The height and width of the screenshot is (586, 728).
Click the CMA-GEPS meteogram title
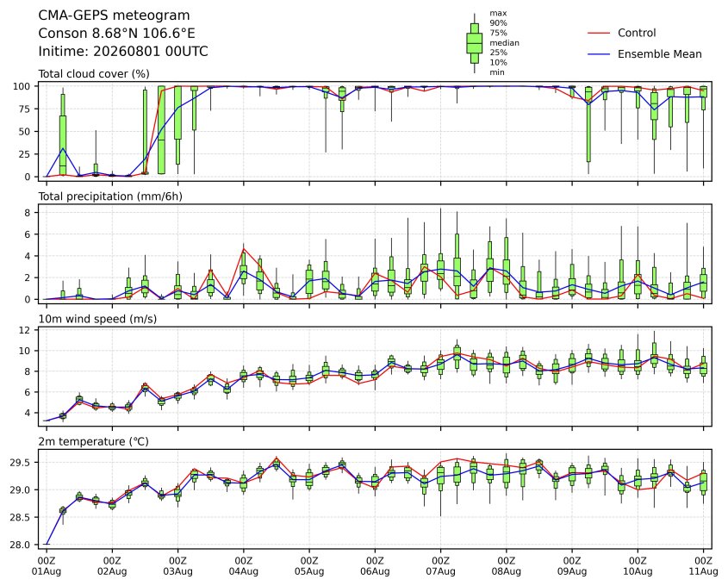coord(114,16)
